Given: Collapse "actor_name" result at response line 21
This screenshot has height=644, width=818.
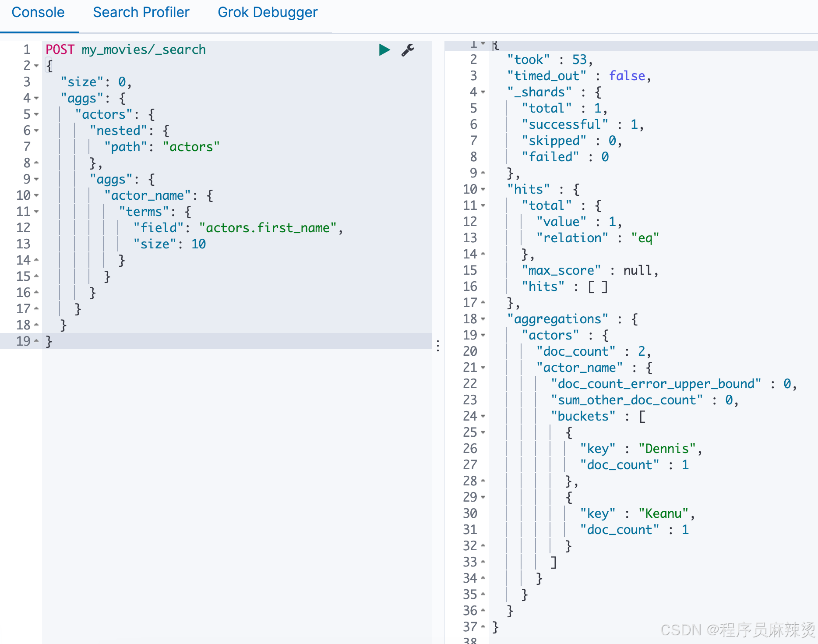Looking at the screenshot, I should tap(483, 368).
